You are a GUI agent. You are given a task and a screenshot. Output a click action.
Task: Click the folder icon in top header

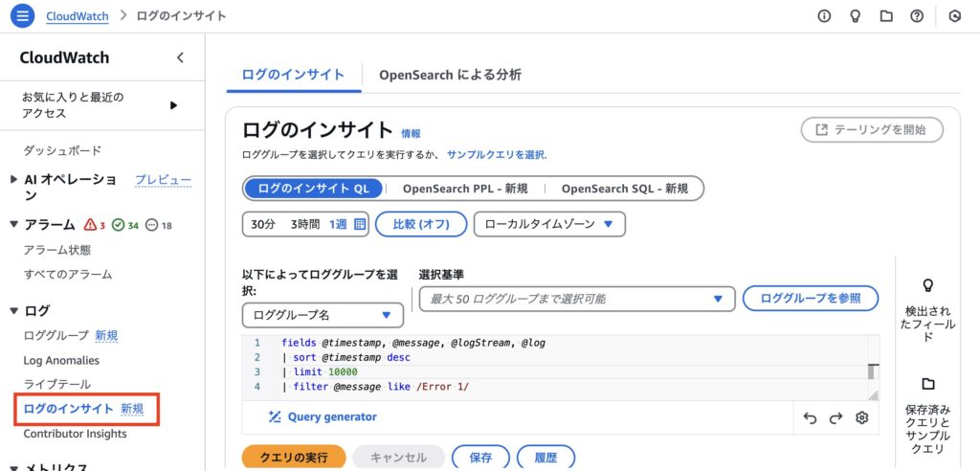point(886,17)
